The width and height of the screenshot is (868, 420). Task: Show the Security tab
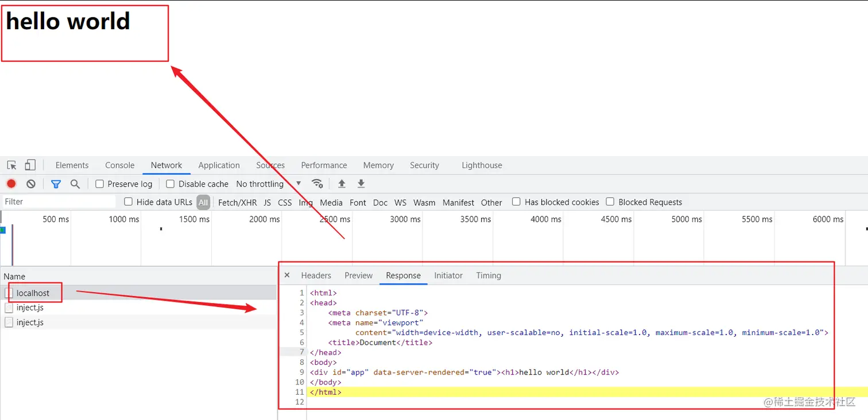425,165
